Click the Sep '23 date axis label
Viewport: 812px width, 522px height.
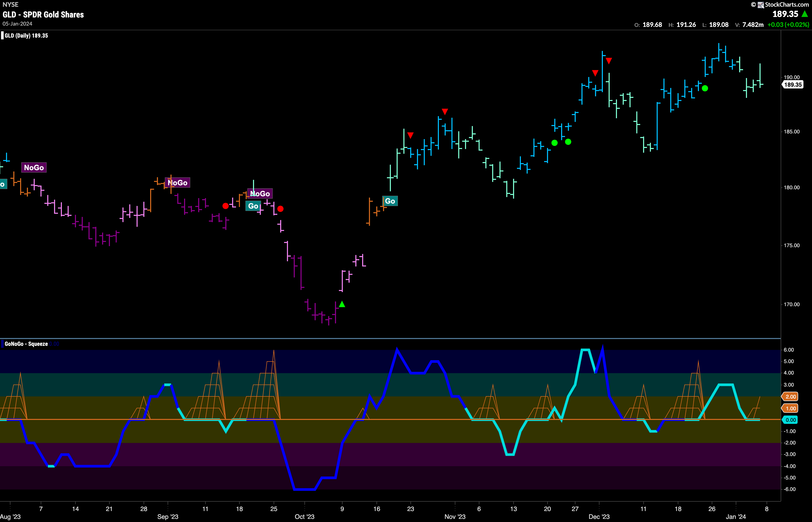(x=168, y=517)
